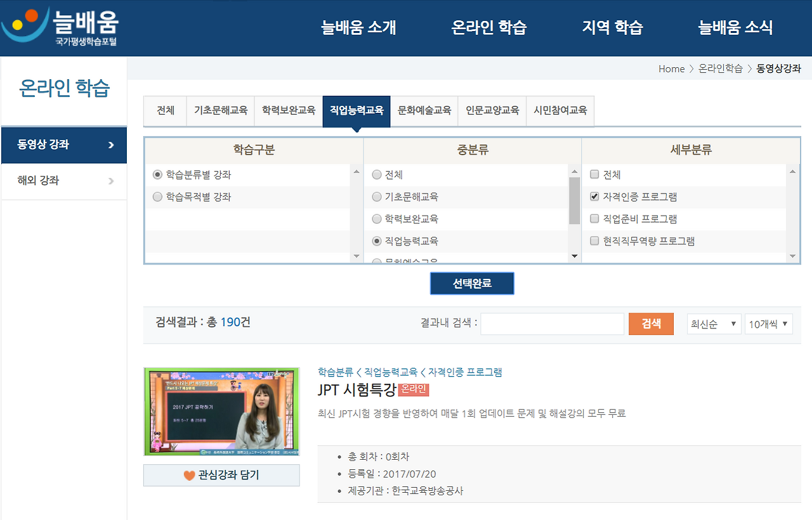This screenshot has width=812, height=520.
Task: Click the heart icon on 관심강좌 담기
Action: pyautogui.click(x=189, y=475)
